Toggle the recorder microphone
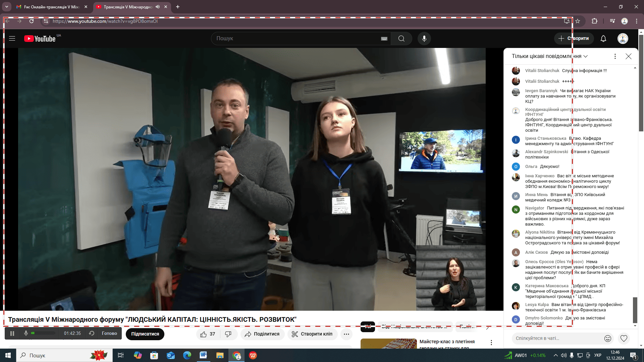644x362 pixels. click(26, 334)
